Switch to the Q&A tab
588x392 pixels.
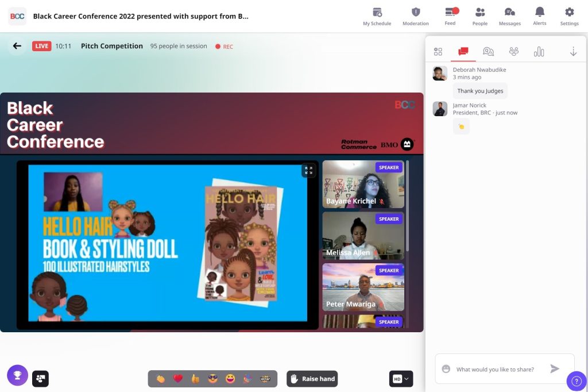488,51
